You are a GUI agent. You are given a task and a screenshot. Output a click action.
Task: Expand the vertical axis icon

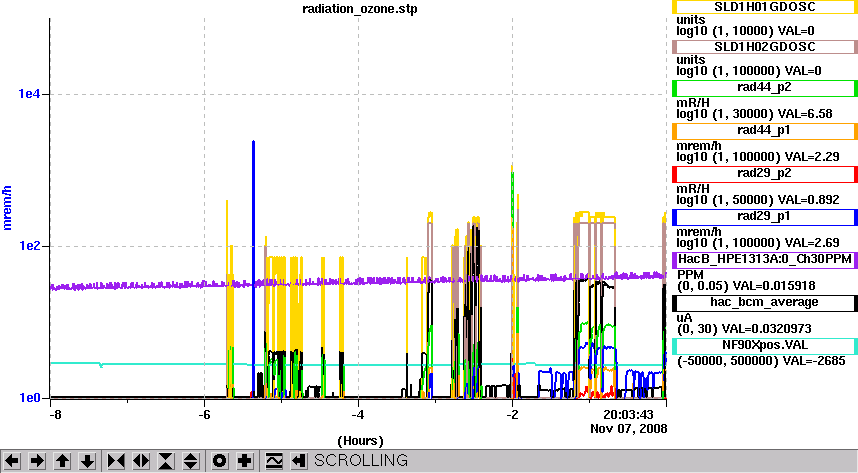(x=191, y=461)
